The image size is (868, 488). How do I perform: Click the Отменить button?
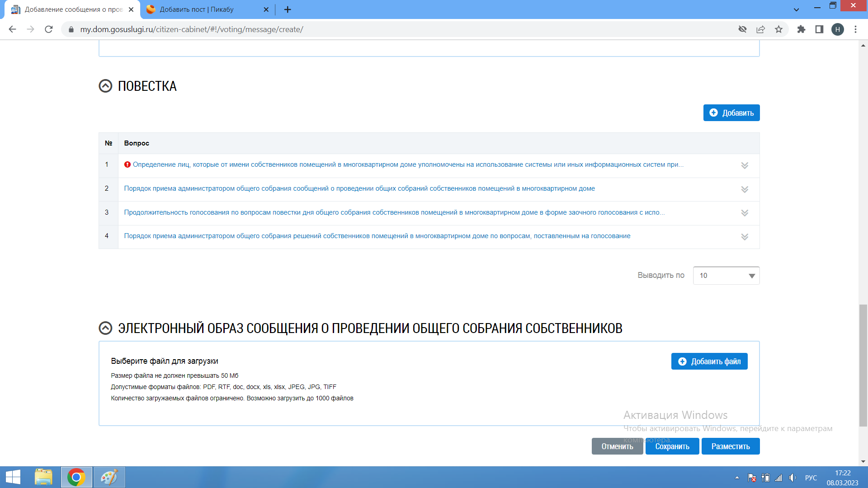pos(617,446)
